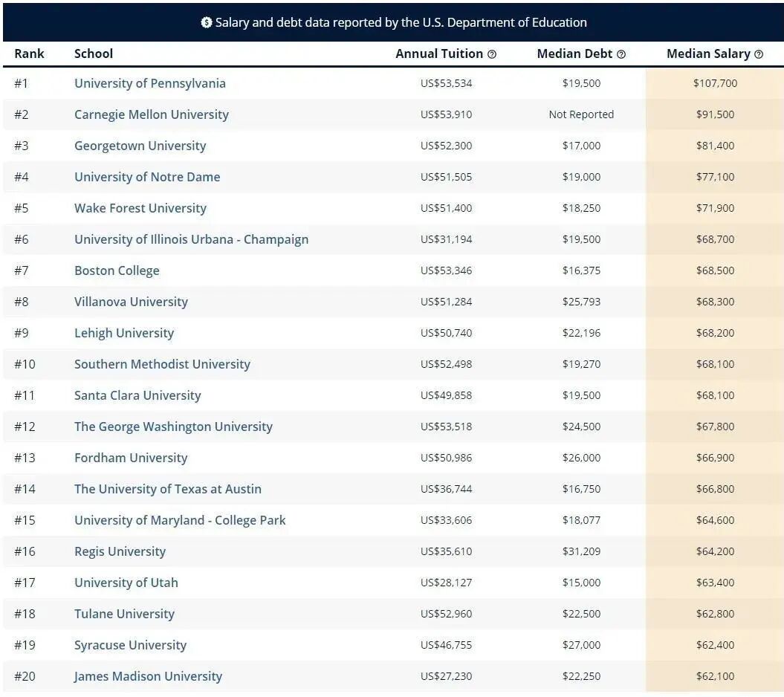Screen dimensions: 784x697
Task: Click the School column header
Action: point(94,54)
